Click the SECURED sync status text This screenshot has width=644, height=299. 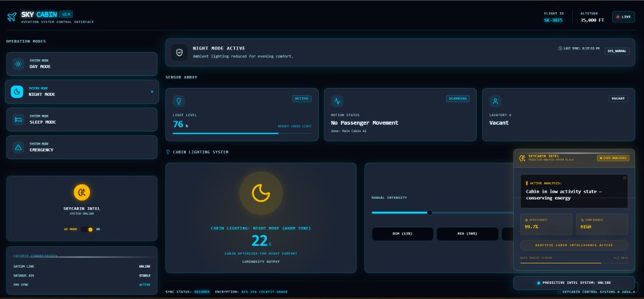[x=201, y=292]
